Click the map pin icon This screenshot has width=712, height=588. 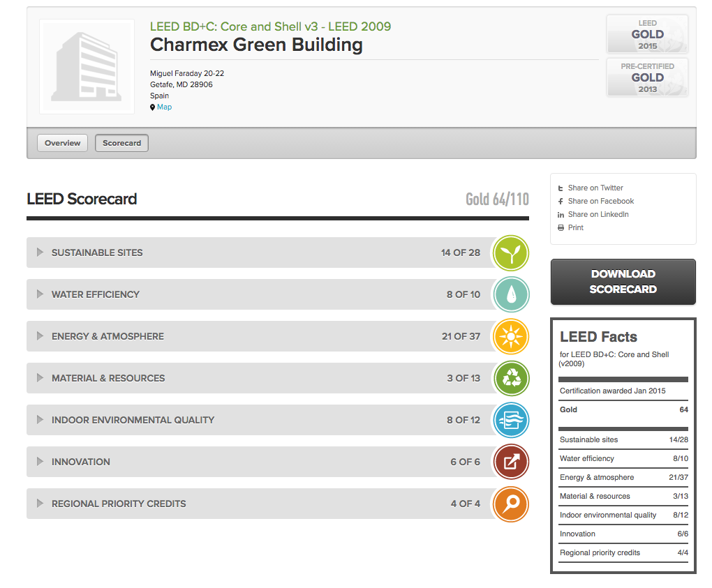coord(153,107)
